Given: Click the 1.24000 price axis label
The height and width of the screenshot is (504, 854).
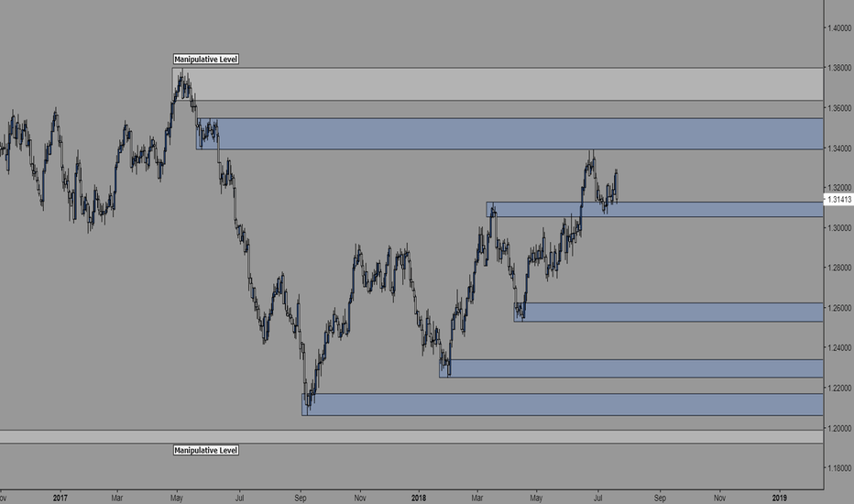Looking at the screenshot, I should (x=839, y=347).
